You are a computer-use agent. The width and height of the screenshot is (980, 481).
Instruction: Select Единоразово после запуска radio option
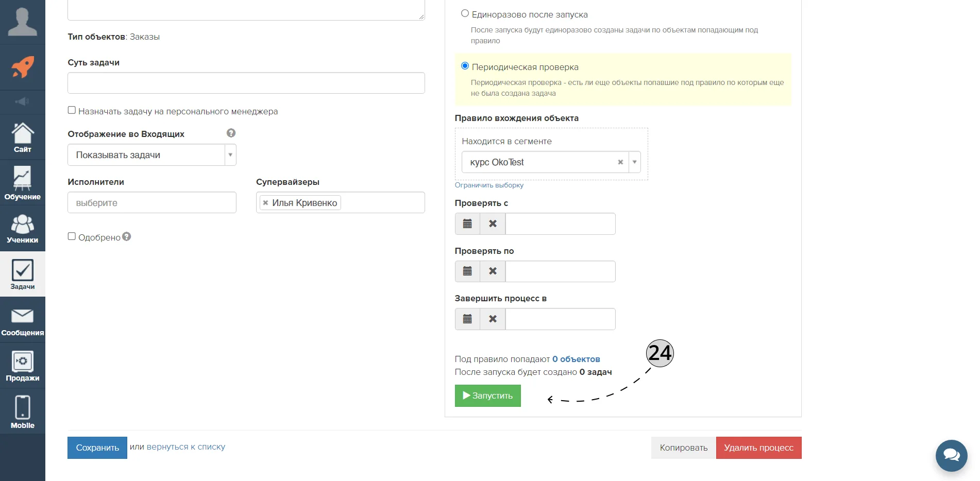coord(465,13)
